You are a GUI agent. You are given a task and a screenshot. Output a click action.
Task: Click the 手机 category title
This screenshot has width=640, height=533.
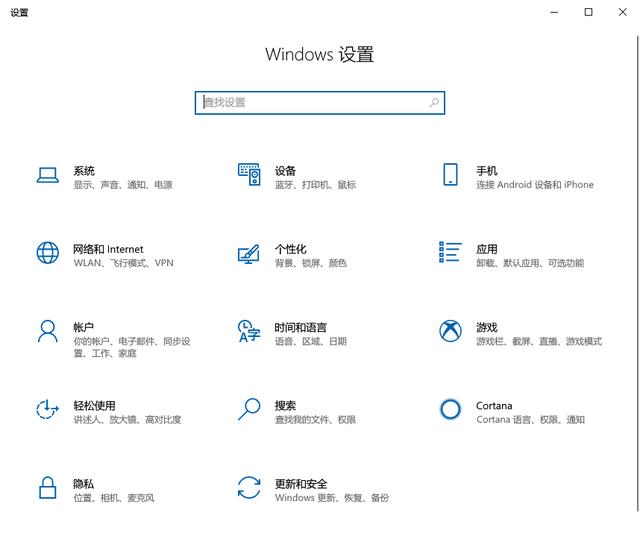[487, 171]
